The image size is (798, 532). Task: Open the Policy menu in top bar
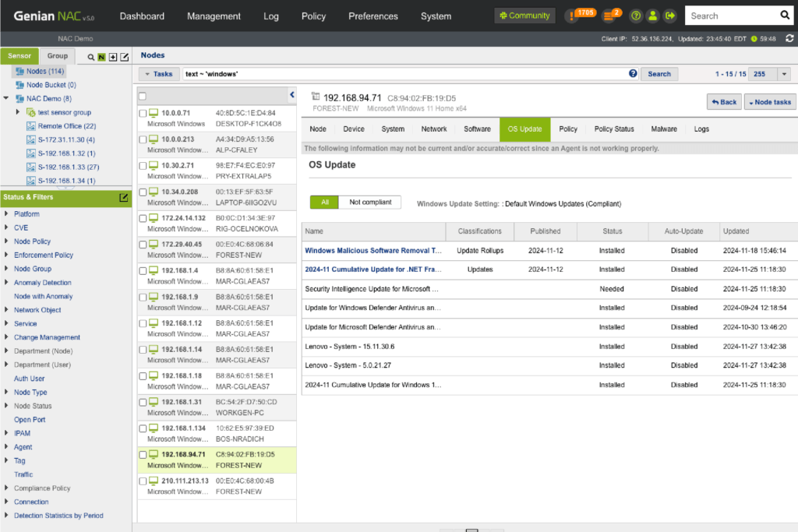[x=313, y=16]
